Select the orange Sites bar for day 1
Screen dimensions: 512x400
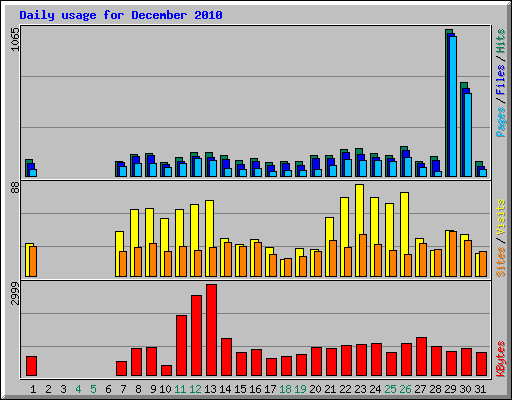[33, 261]
